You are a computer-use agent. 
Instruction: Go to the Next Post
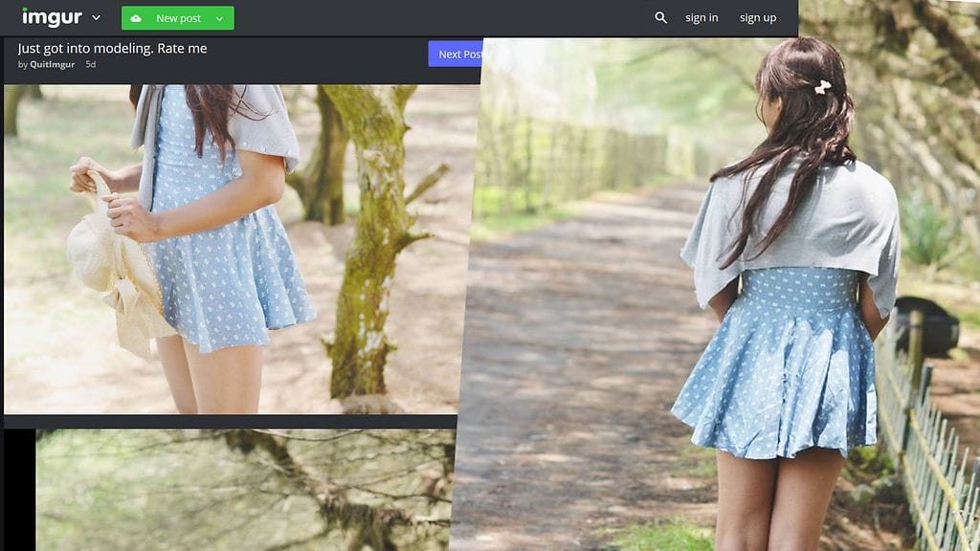(x=456, y=55)
